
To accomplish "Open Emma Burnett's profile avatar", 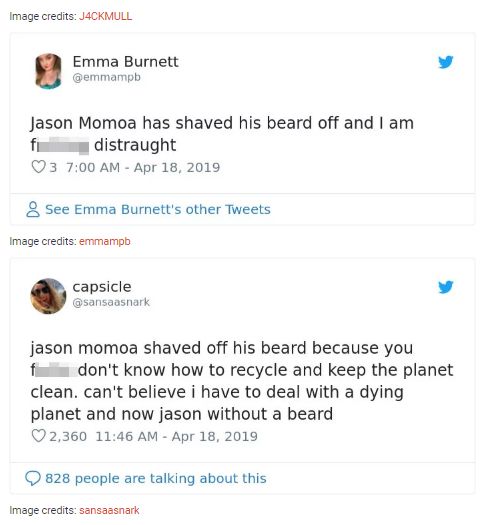I will pos(48,71).
